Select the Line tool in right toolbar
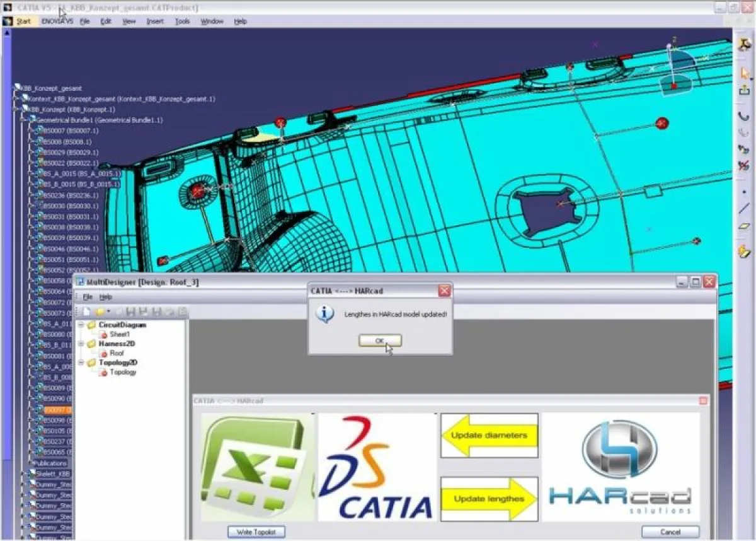 coord(744,209)
